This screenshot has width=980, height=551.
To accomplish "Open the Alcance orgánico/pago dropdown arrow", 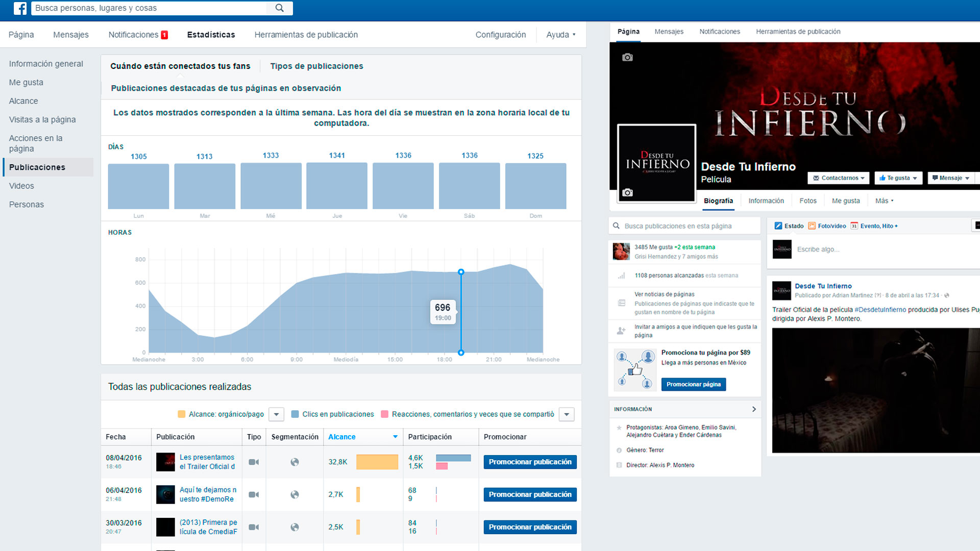I will 276,414.
